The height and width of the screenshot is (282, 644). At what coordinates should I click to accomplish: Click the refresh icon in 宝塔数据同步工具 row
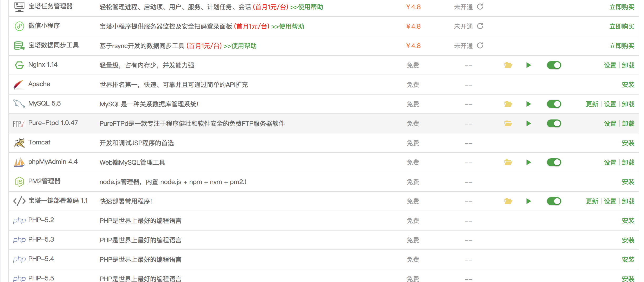(x=480, y=45)
